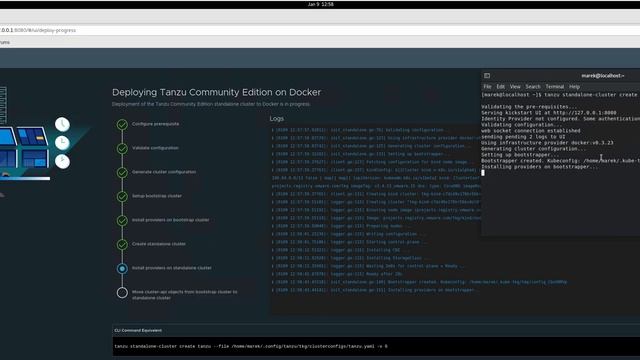Click the Setup bootstrap cluster checkmark icon
This screenshot has height=360, width=640.
pos(122,197)
